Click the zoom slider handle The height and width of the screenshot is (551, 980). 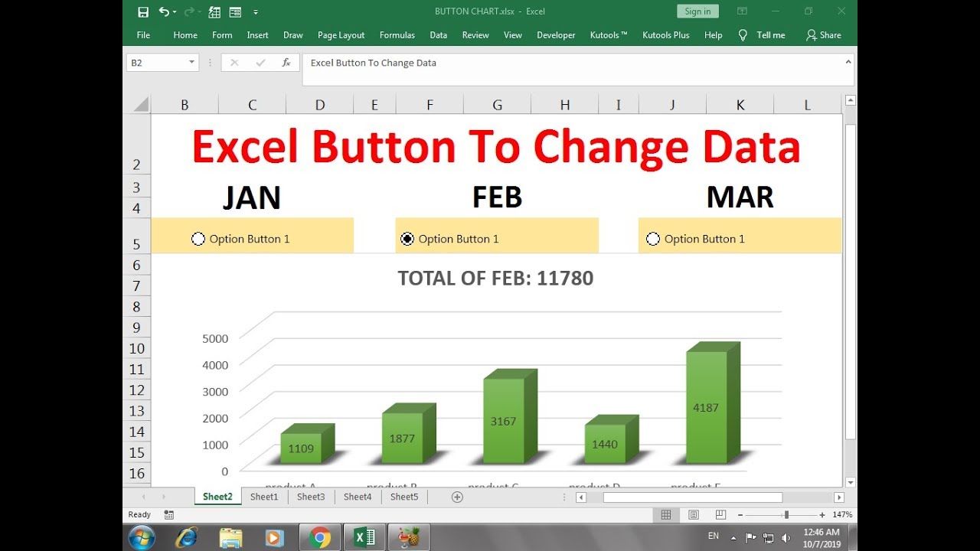pyautogui.click(x=786, y=515)
